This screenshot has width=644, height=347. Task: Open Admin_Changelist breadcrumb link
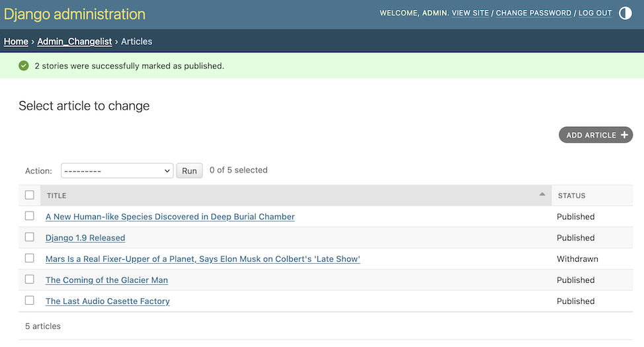coord(75,41)
